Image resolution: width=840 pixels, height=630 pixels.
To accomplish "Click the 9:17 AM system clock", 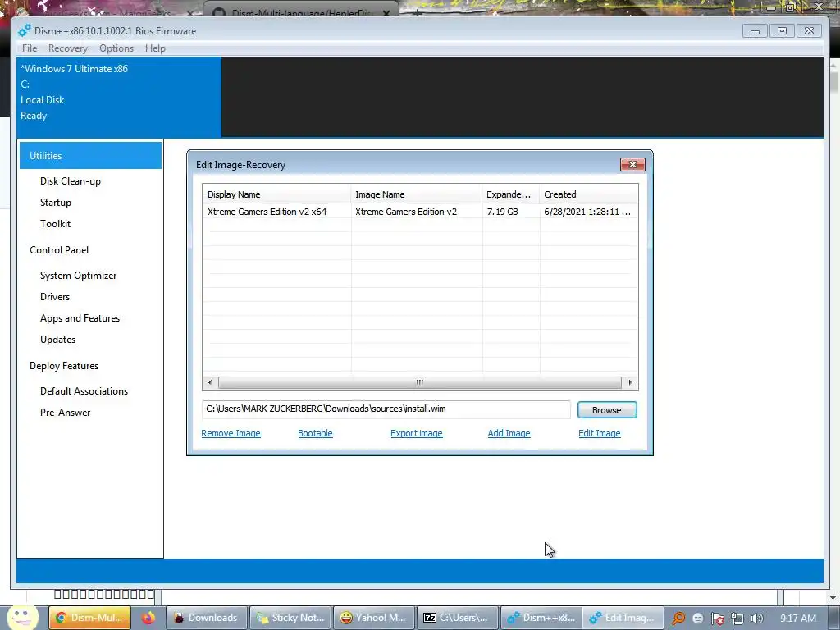I will (798, 619).
